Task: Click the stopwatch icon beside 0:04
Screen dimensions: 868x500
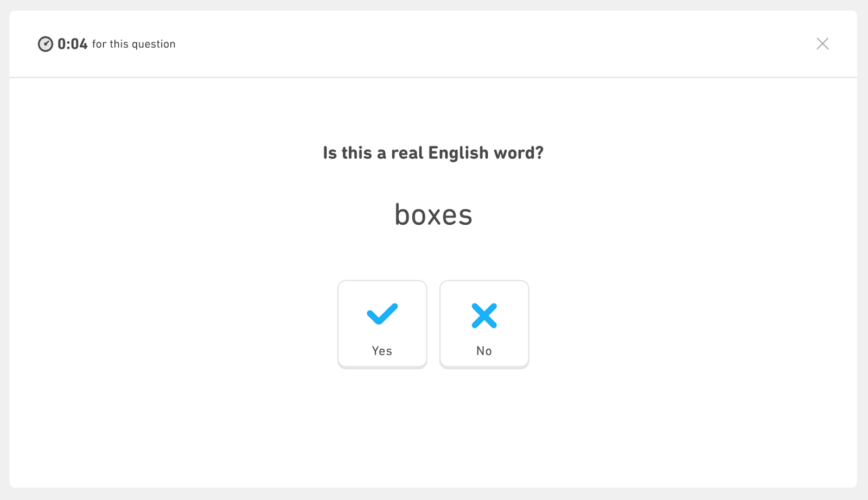Action: point(45,44)
